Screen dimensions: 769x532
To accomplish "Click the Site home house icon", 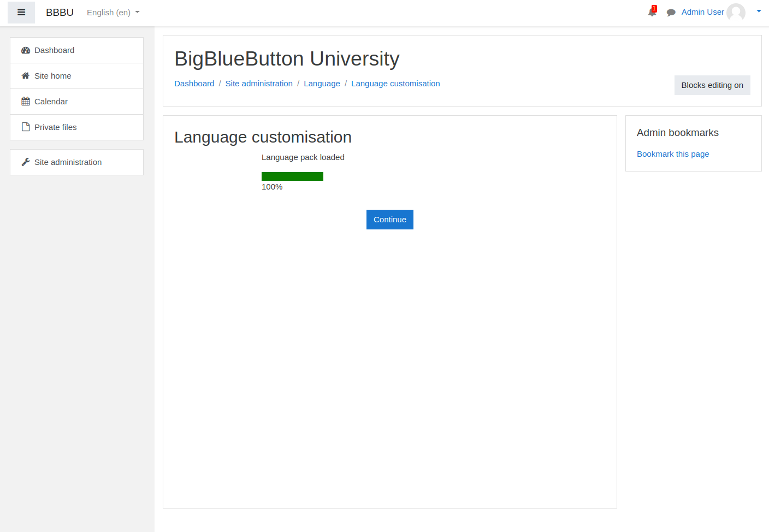I will click(26, 76).
